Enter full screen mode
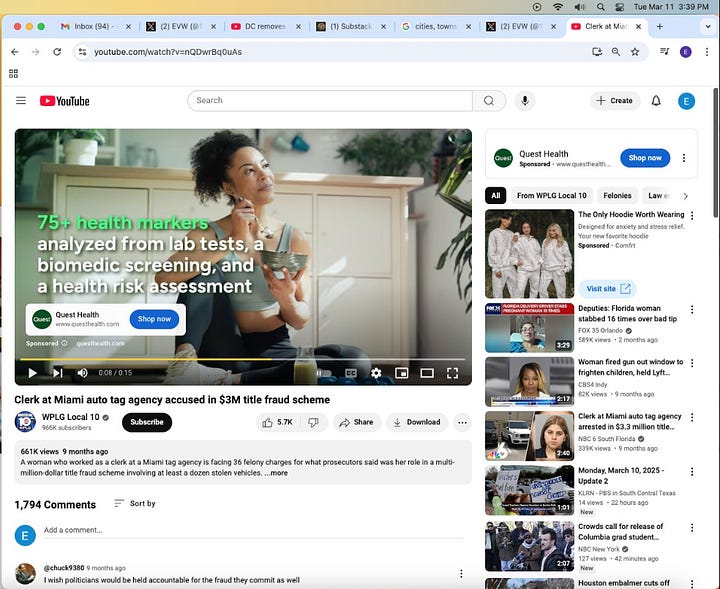Viewport: 720px width, 589px height. (452, 373)
